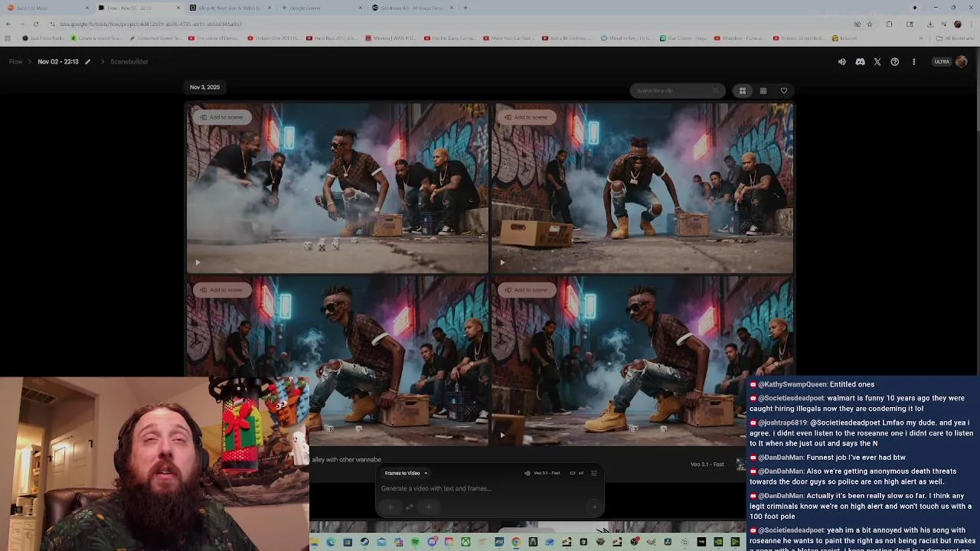
Task: Open the X (Twitter) link icon
Action: coord(877,62)
